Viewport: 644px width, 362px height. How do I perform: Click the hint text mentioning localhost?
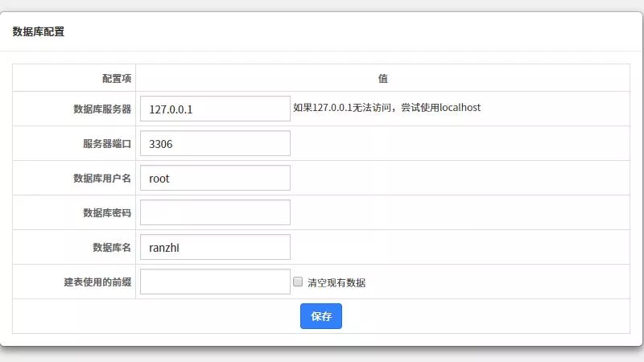click(386, 108)
